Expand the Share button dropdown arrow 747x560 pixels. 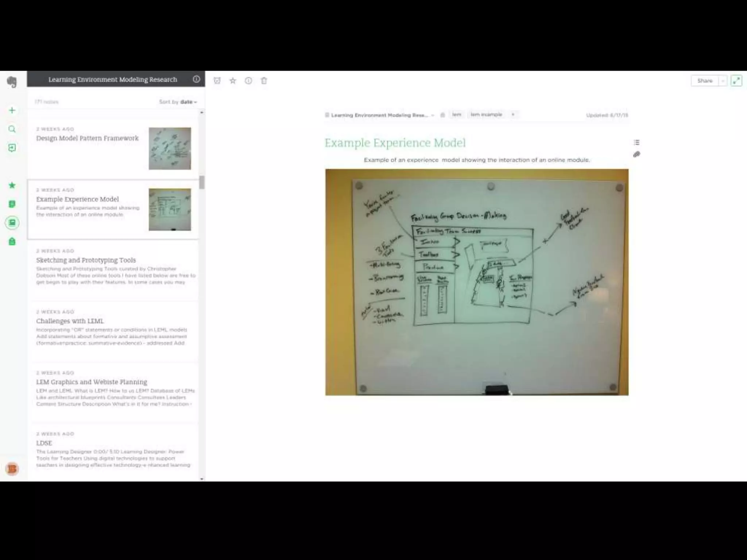723,81
